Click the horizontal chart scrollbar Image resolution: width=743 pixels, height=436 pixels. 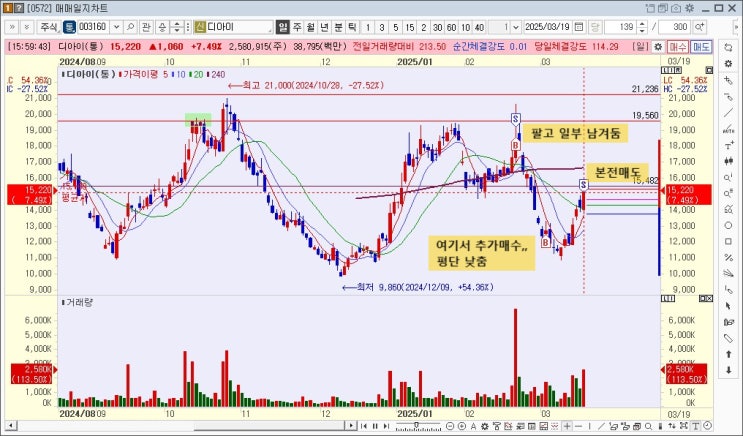(x=179, y=426)
